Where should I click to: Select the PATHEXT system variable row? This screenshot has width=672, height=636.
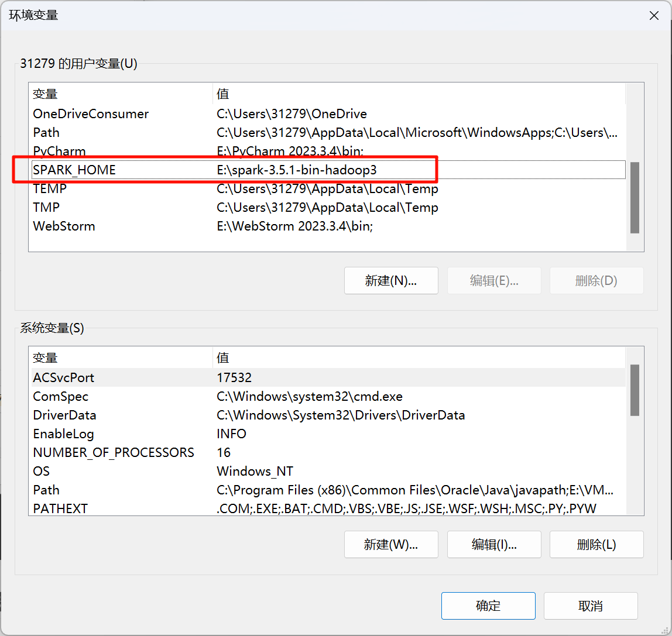pos(60,508)
